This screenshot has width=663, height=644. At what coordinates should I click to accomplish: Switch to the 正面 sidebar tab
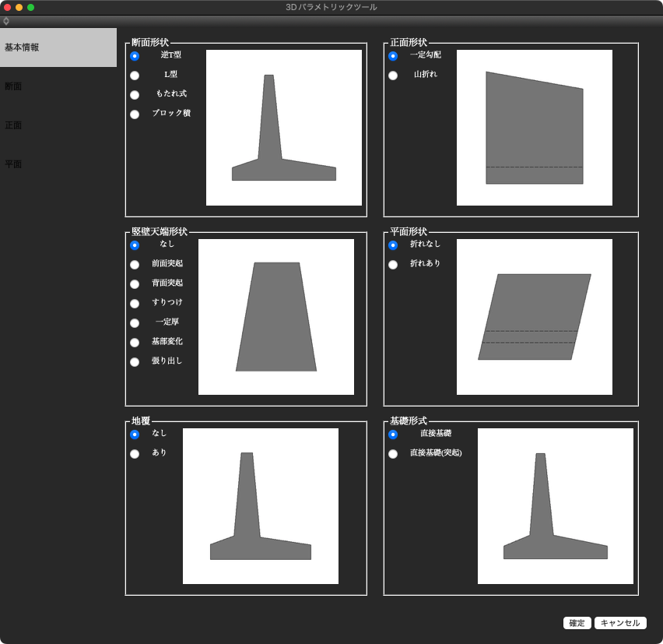[13, 125]
